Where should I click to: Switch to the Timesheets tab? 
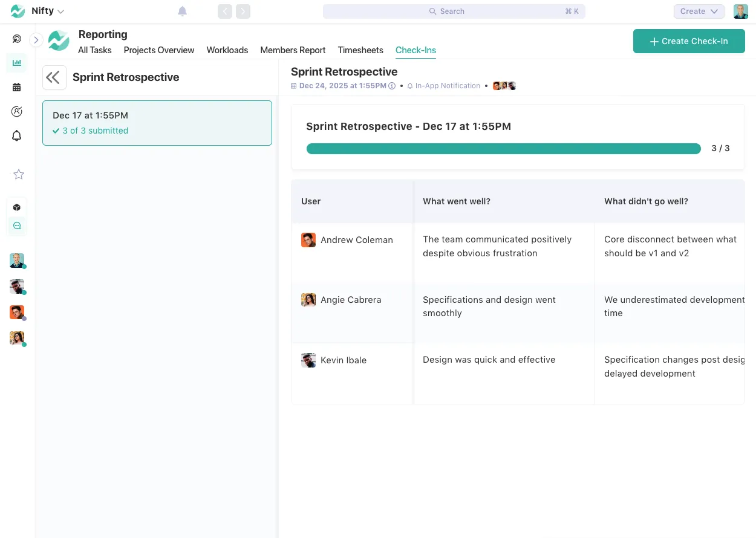(x=360, y=50)
